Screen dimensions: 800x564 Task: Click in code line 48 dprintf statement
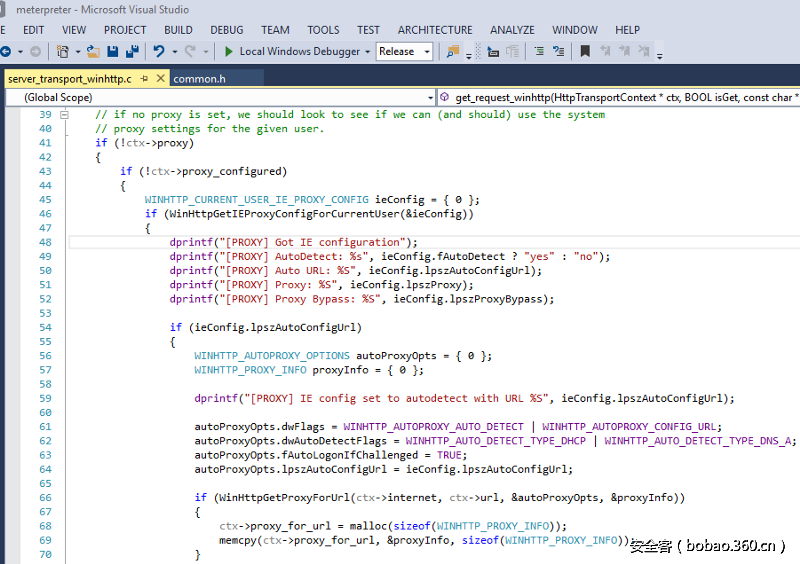click(292, 242)
